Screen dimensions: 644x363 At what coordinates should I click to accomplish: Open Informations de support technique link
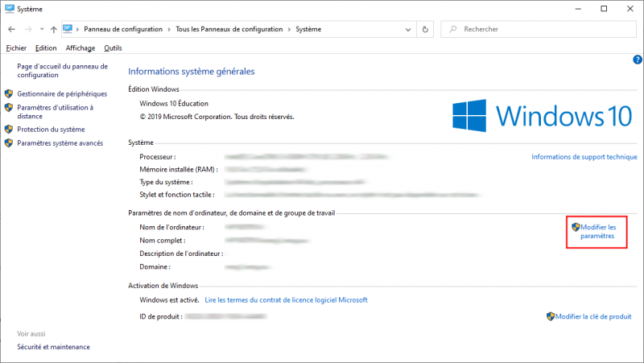pos(584,157)
